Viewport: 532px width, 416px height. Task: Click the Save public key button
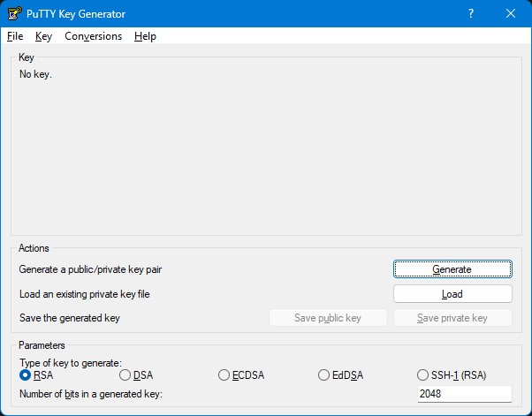click(328, 318)
